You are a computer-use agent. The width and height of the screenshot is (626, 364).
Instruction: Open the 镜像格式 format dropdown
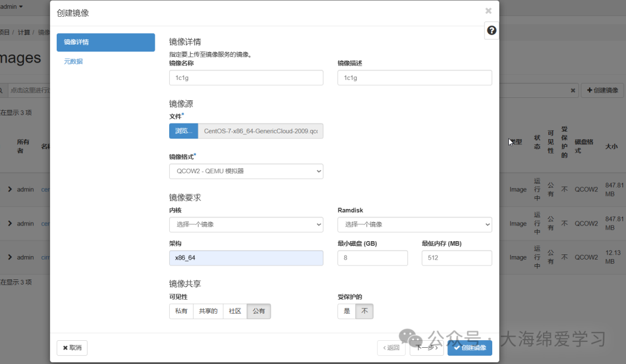(x=246, y=171)
